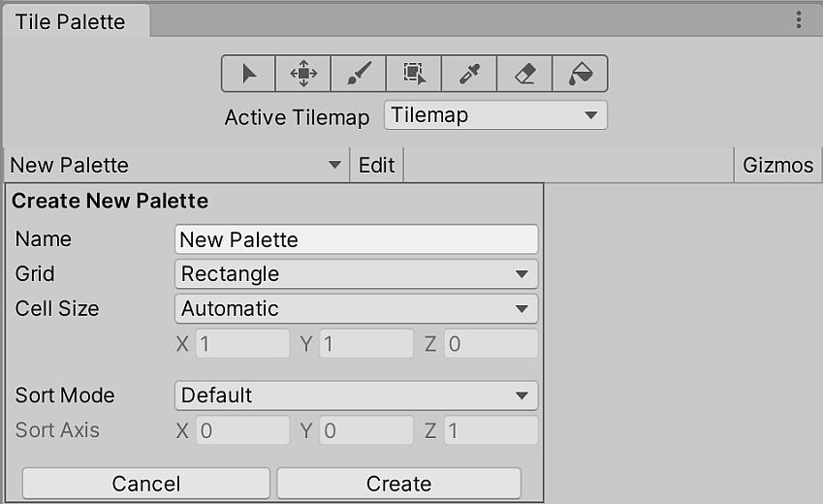The image size is (823, 504).
Task: Open the panel's three-dot options menu
Action: click(799, 20)
